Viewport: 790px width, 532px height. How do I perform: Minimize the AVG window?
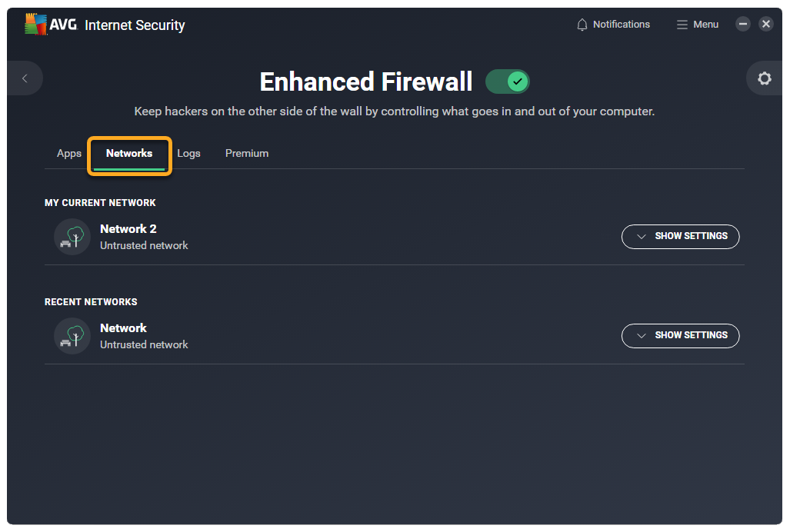point(743,24)
